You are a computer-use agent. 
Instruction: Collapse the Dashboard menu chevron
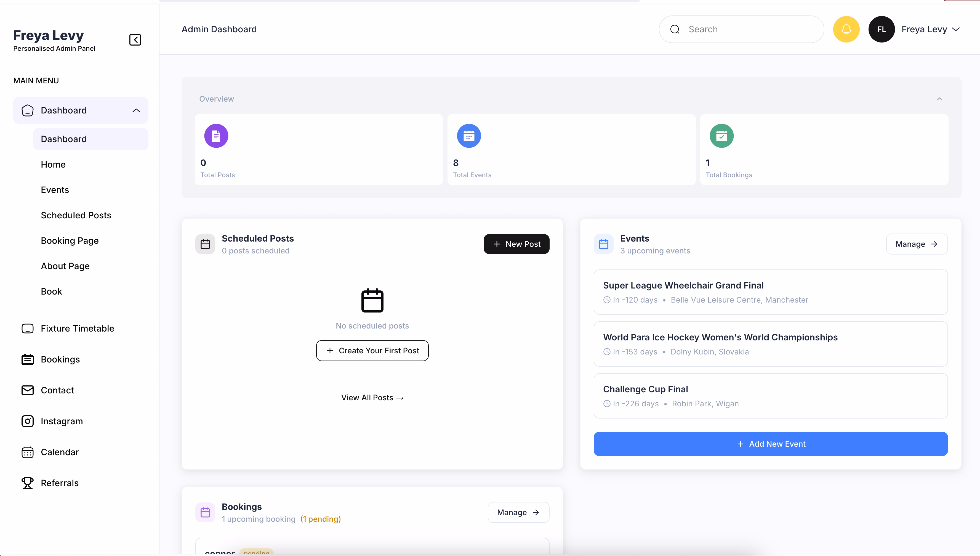pyautogui.click(x=136, y=110)
